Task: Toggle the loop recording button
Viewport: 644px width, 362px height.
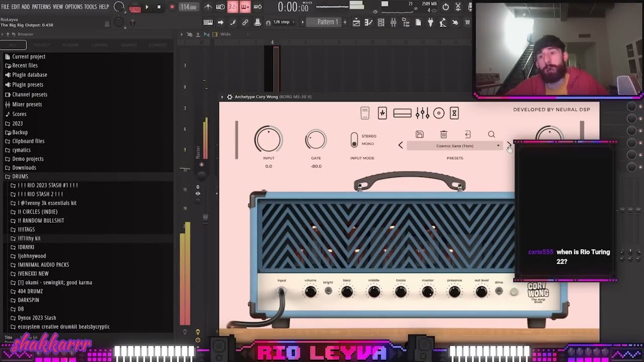Action: click(258, 7)
